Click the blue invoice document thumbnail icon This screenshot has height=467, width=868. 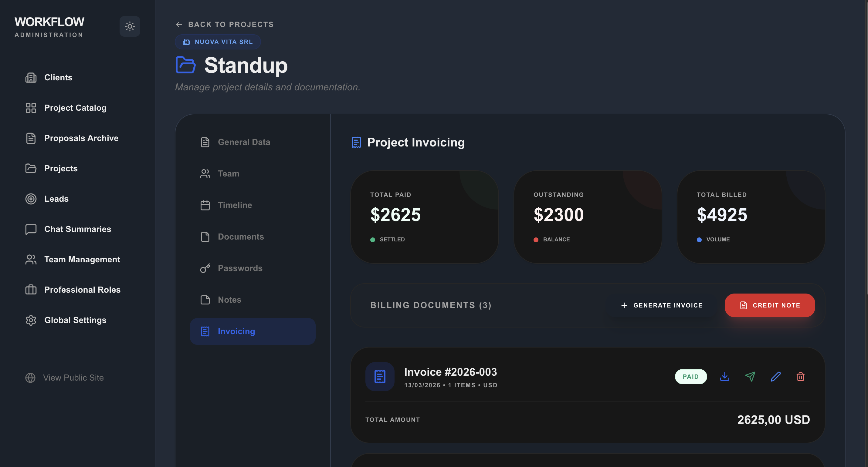[380, 376]
